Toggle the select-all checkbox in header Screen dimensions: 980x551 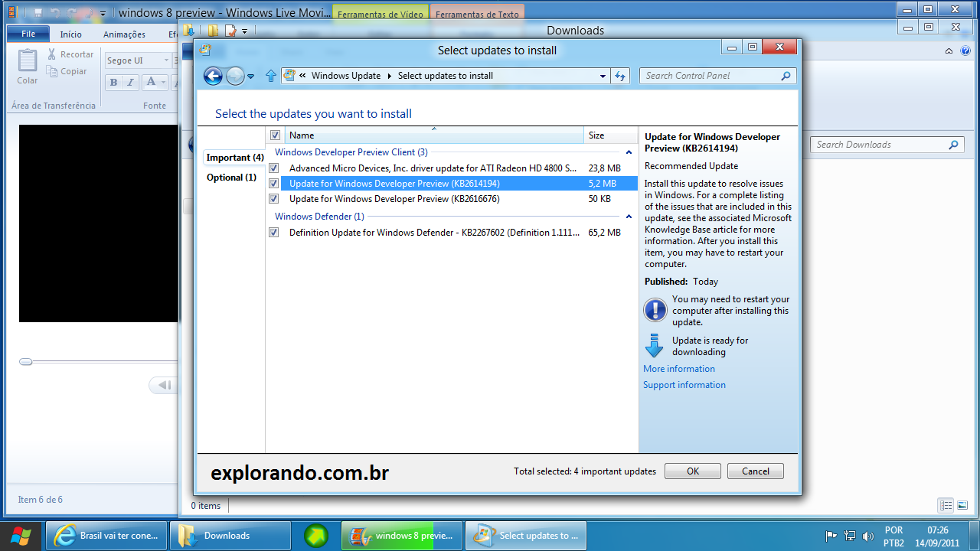tap(276, 135)
